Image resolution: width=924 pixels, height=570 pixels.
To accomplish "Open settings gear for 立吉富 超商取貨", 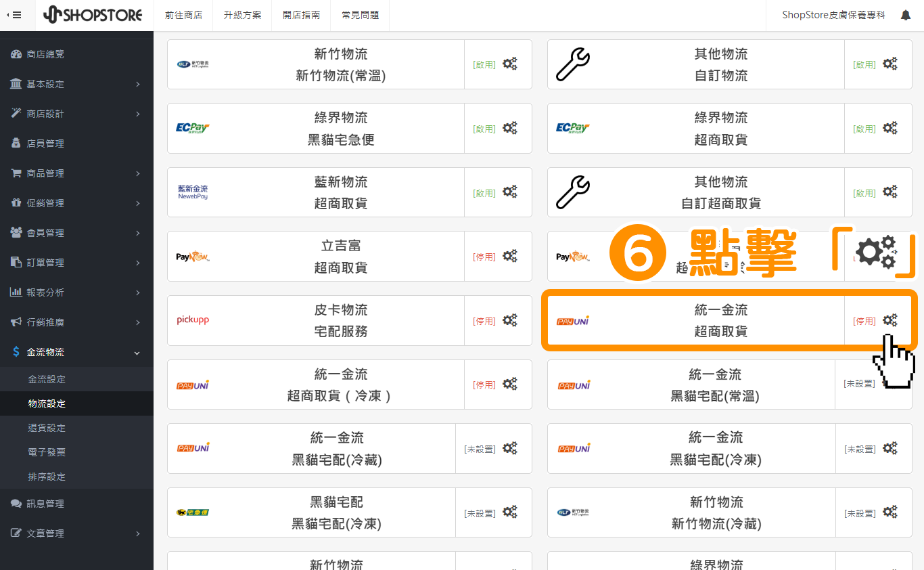I will coord(510,257).
